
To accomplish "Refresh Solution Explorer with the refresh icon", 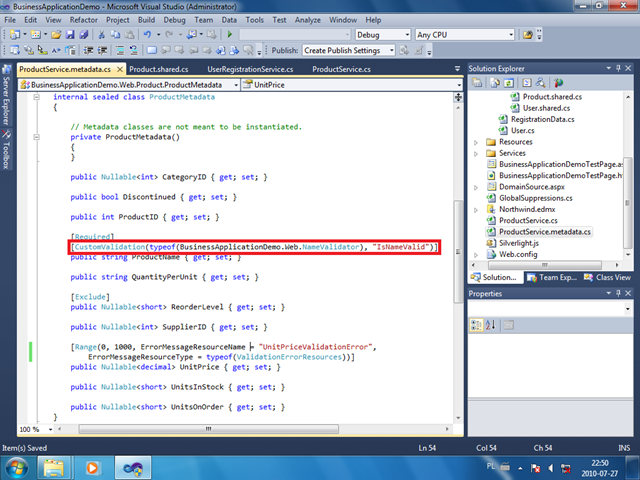I will tap(509, 83).
